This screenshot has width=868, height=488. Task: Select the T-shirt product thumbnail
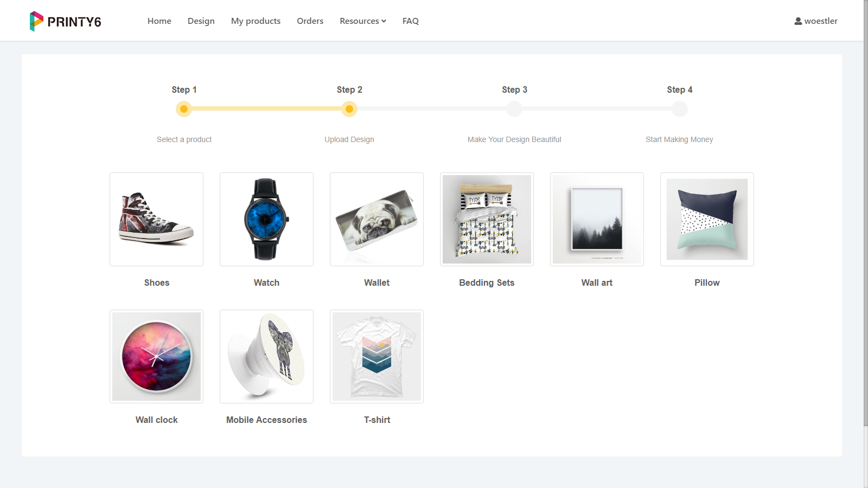376,356
